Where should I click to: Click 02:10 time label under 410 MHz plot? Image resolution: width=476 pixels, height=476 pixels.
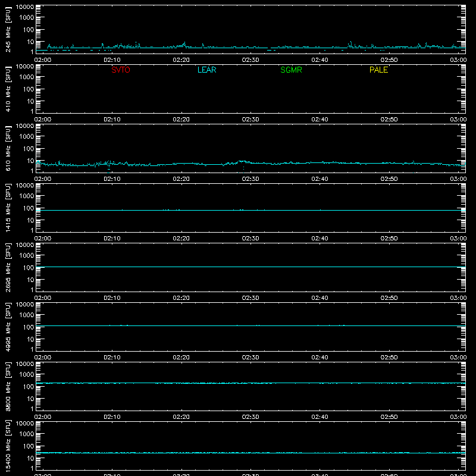112,120
